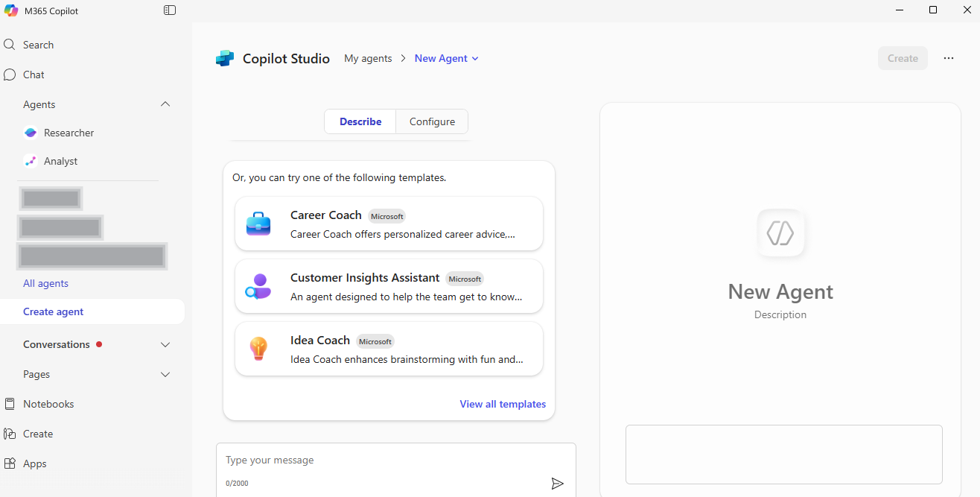Select the Analyst agent

(60, 161)
